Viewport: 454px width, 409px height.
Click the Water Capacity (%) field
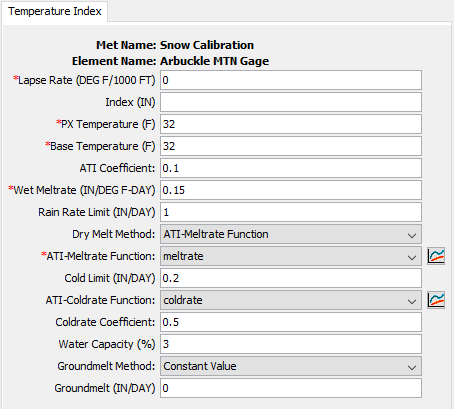[x=291, y=344]
